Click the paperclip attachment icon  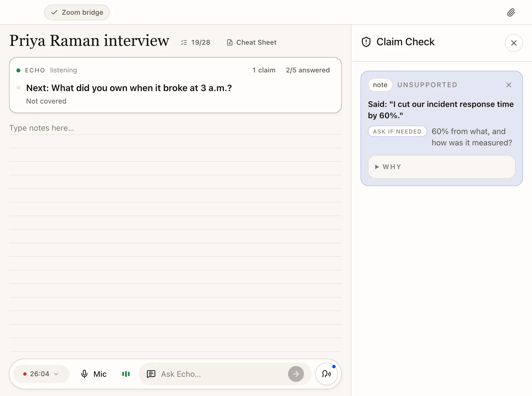tap(511, 12)
